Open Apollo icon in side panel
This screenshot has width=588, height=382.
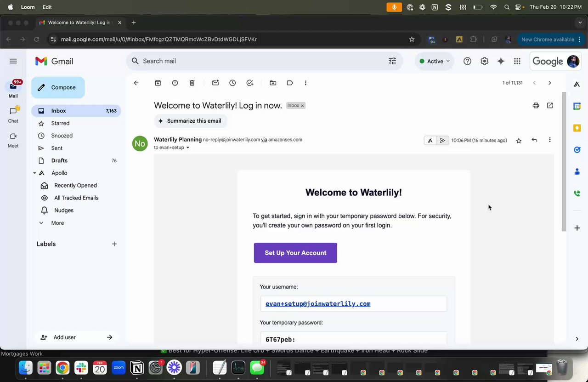click(577, 85)
